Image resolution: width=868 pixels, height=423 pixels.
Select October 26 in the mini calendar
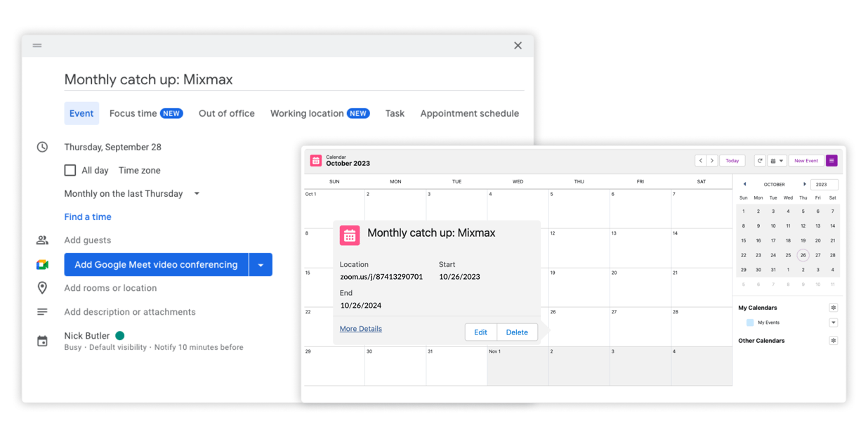point(803,255)
